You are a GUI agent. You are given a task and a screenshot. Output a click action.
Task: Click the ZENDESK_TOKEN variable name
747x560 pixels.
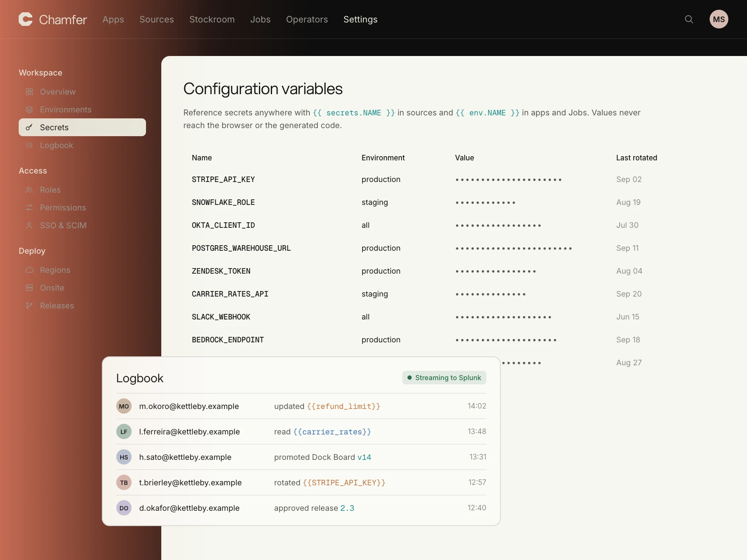click(x=221, y=271)
